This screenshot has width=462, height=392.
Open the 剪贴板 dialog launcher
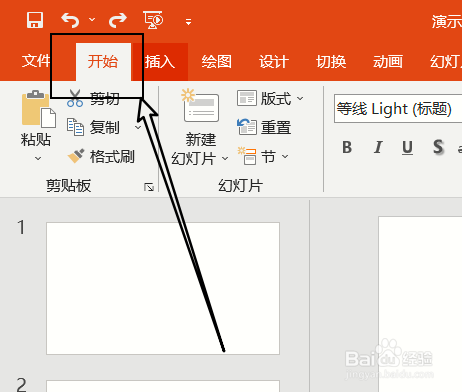(x=149, y=187)
